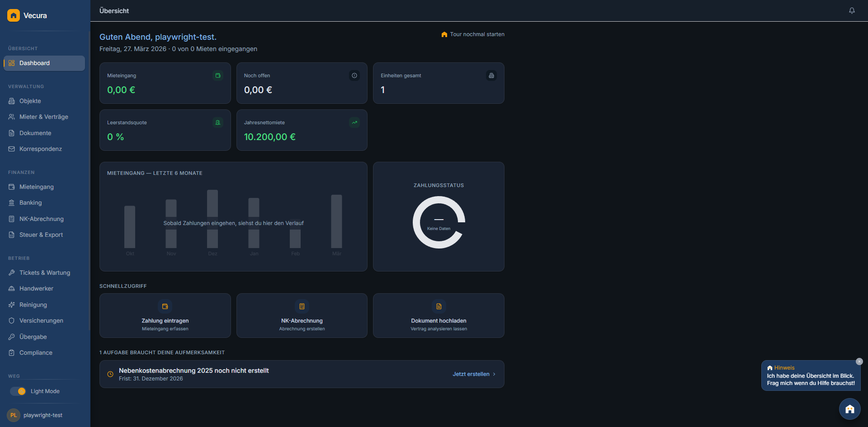Click the Banking sidebar icon

pos(11,202)
